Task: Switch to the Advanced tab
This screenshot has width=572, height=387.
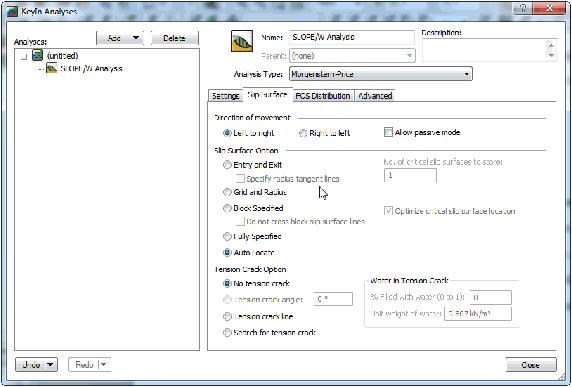Action: [375, 96]
